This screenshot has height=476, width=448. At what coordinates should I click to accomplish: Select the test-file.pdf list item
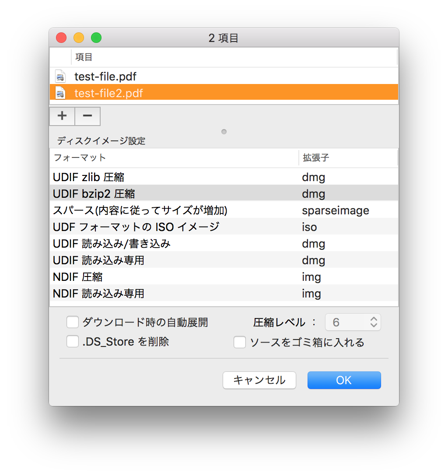[106, 77]
